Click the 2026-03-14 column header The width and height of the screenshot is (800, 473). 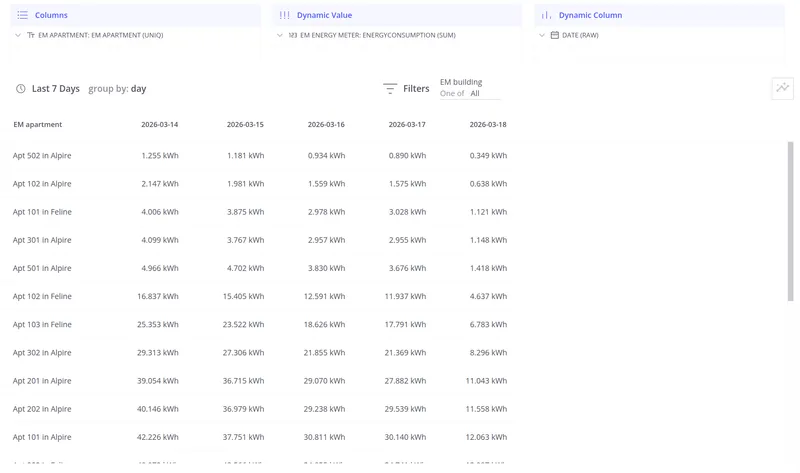160,125
